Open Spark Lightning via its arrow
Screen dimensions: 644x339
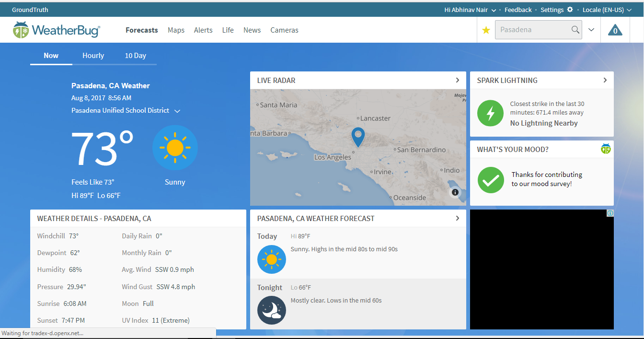605,80
